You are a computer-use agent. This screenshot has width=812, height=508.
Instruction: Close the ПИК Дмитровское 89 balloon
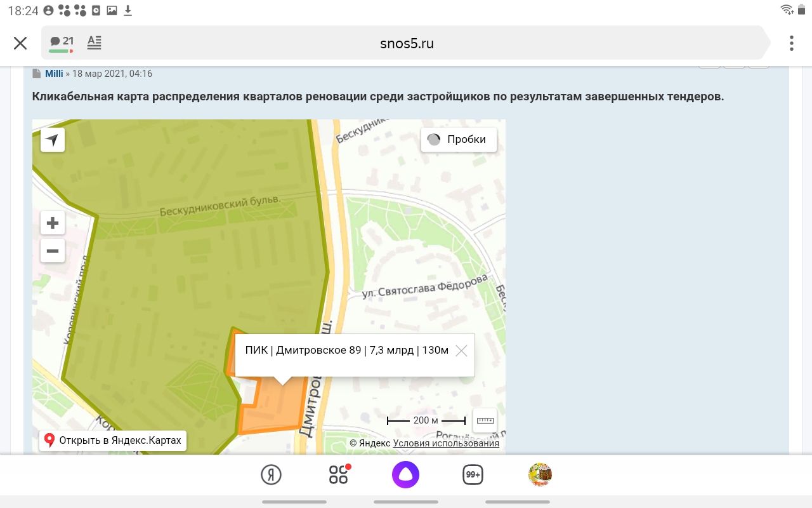click(461, 351)
